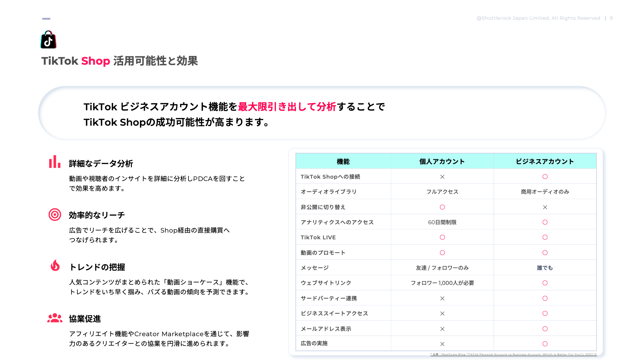
Task: Click the circle in TikTok Shopへの接続 ビジネスアカウント cell
Action: tap(545, 177)
